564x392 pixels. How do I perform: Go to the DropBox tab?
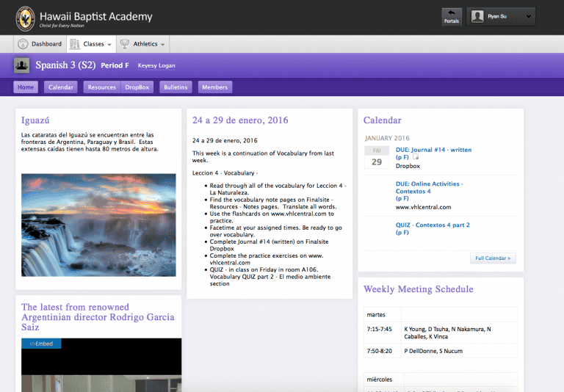tap(137, 87)
